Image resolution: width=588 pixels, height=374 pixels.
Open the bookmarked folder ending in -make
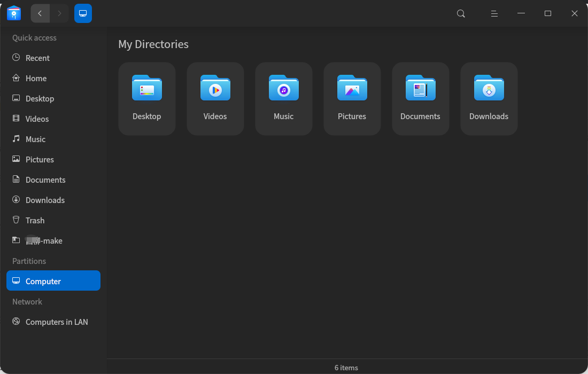click(x=53, y=240)
